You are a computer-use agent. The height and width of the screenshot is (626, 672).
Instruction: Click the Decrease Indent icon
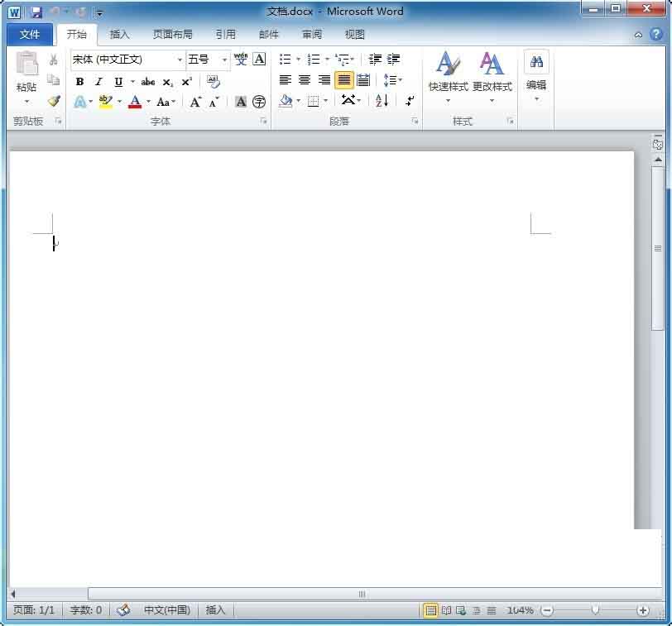(375, 60)
